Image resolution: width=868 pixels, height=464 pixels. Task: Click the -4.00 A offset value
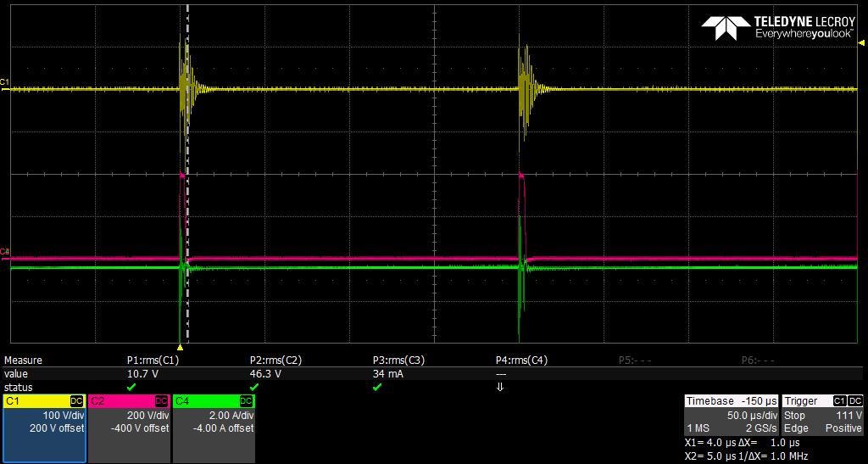point(224,428)
